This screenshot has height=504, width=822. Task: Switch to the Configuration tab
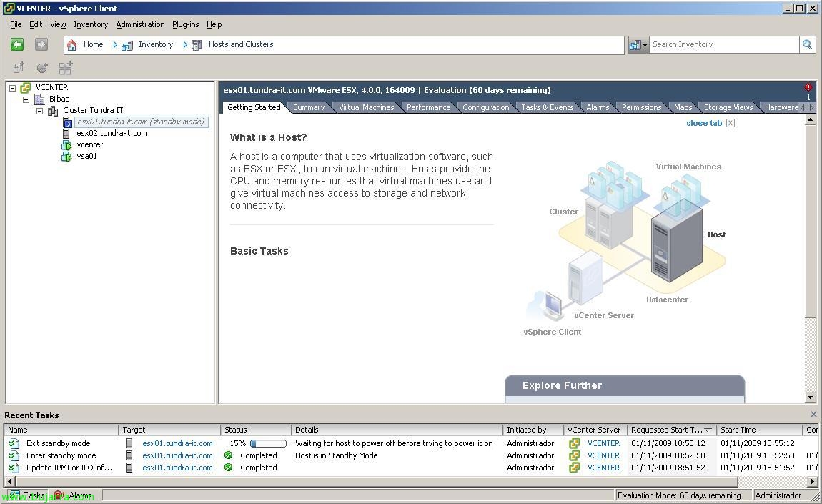pos(486,107)
